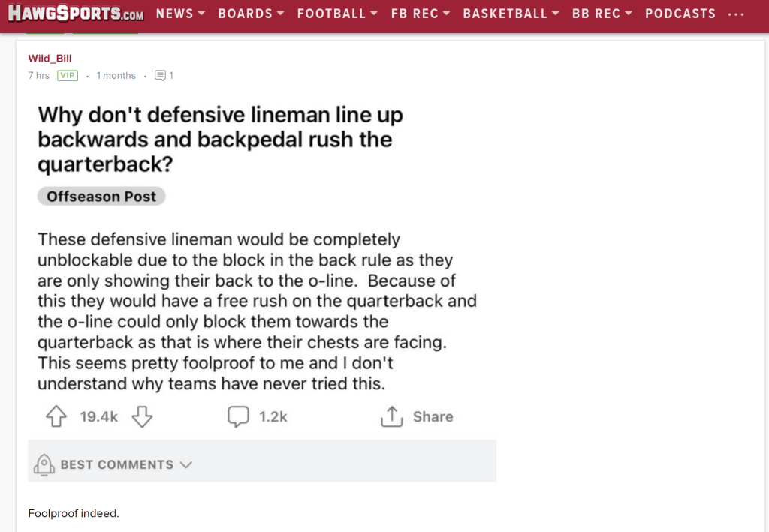
Task: Click the upvote arrow icon
Action: click(x=56, y=417)
